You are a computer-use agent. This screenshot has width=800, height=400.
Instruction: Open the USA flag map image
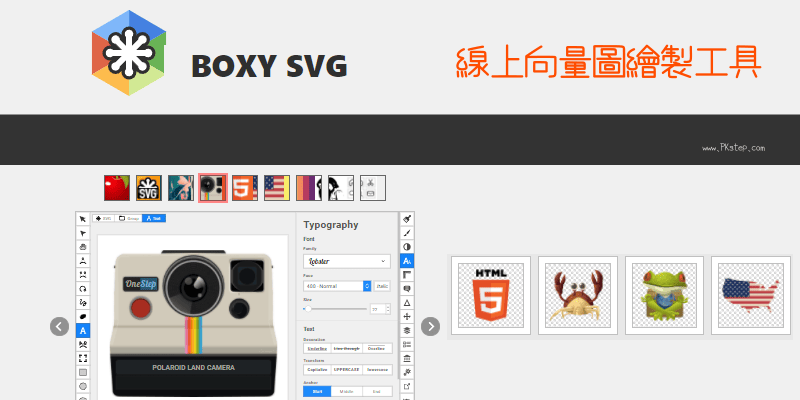(x=751, y=295)
